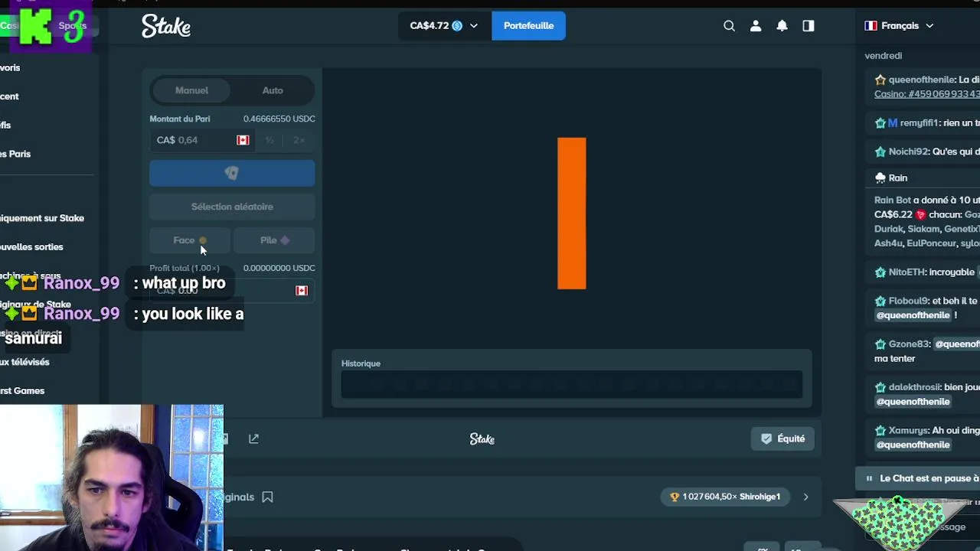The height and width of the screenshot is (551, 980).
Task: Click the @queenofthenile mention in Floboul9's message
Action: [x=913, y=315]
